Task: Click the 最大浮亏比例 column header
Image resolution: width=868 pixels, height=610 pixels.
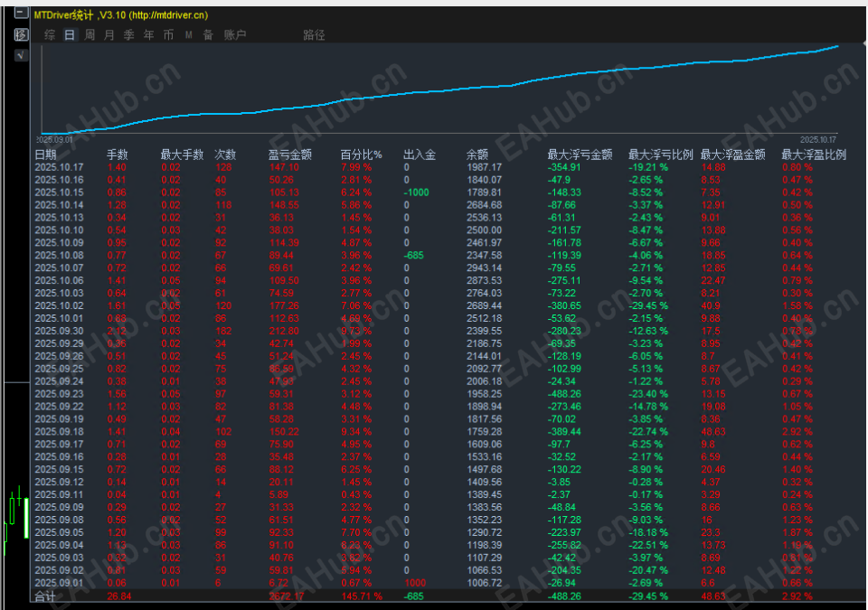Action: click(660, 155)
